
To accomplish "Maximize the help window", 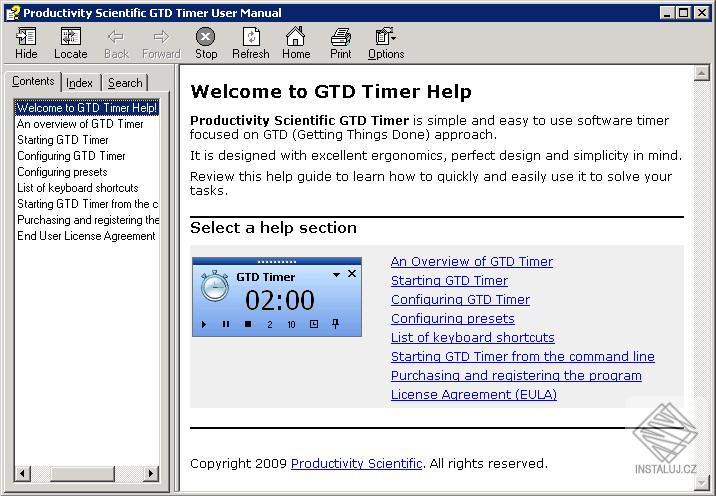I will click(684, 13).
